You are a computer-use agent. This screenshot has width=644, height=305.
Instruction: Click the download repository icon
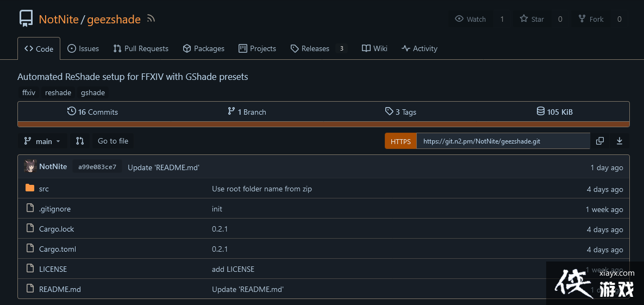pyautogui.click(x=619, y=141)
